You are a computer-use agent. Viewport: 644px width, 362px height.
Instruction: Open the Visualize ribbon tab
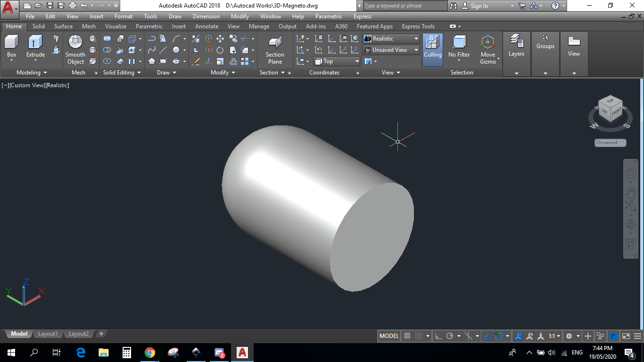116,26
